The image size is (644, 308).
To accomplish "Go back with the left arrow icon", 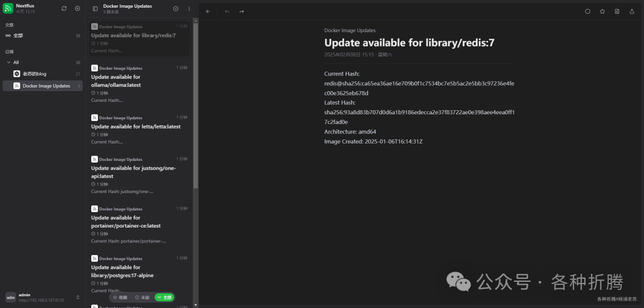I will pyautogui.click(x=208, y=11).
